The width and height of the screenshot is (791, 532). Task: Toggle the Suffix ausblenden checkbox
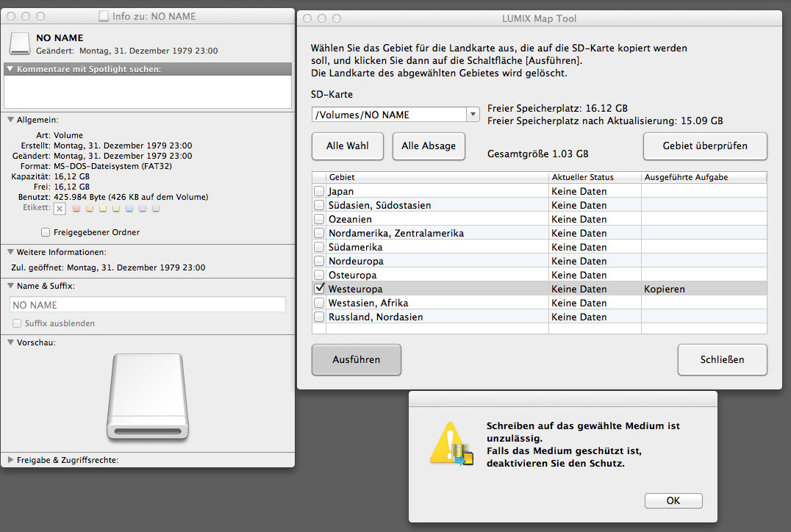15,322
